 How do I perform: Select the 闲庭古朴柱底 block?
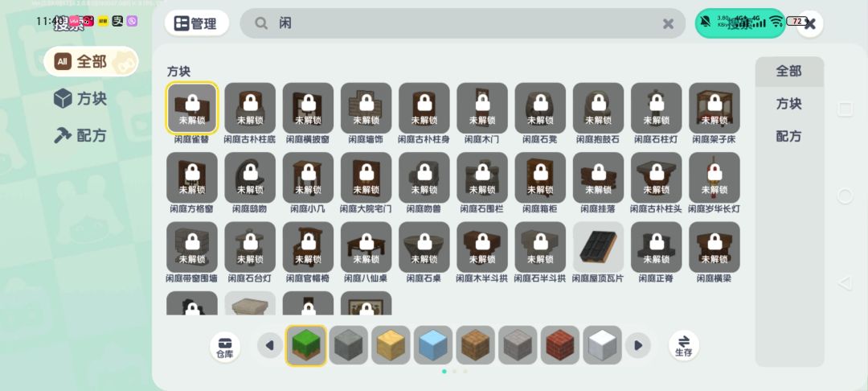pos(250,109)
